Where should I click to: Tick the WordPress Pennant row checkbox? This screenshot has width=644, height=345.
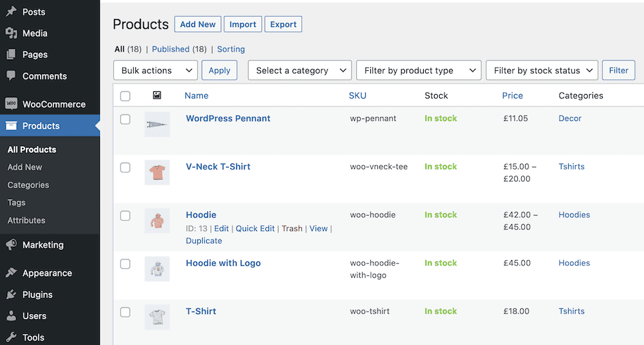click(x=126, y=119)
